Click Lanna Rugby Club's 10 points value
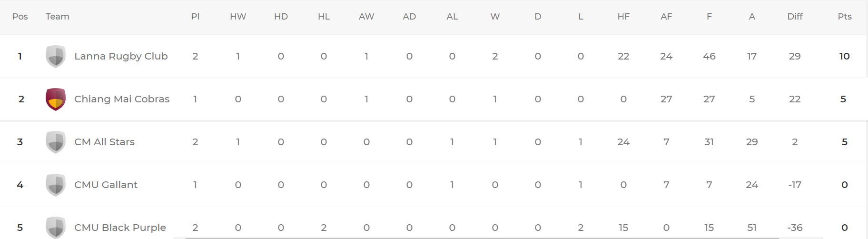 click(x=844, y=56)
